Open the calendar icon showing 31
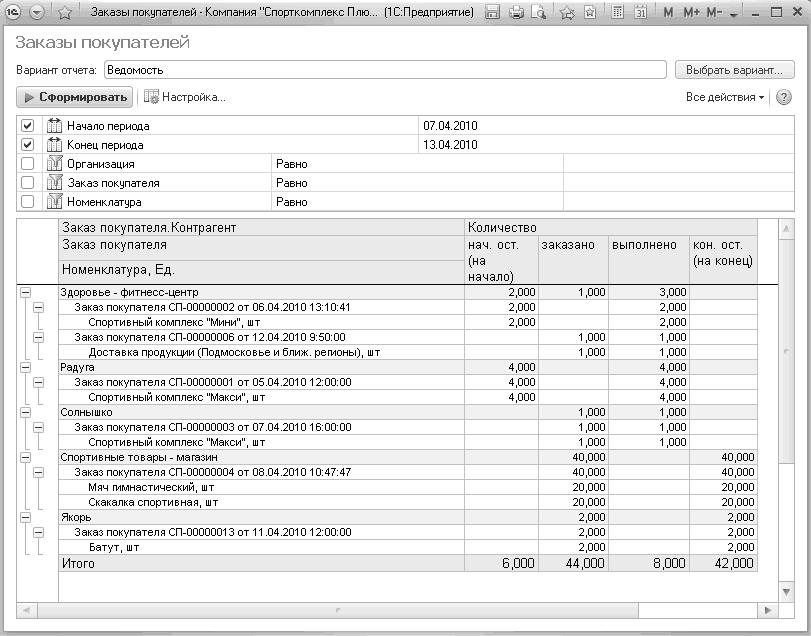Image resolution: width=811 pixels, height=636 pixels. coord(640,12)
